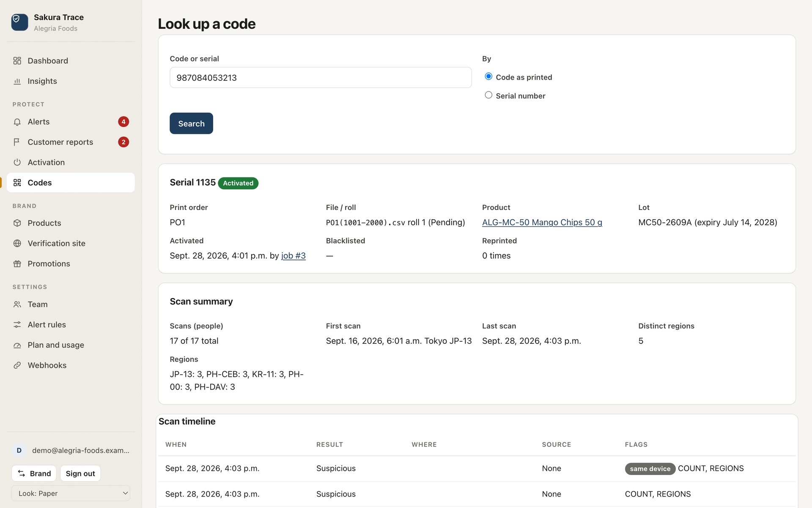Click the Alerts badge showing 4
812x508 pixels.
[x=123, y=122]
